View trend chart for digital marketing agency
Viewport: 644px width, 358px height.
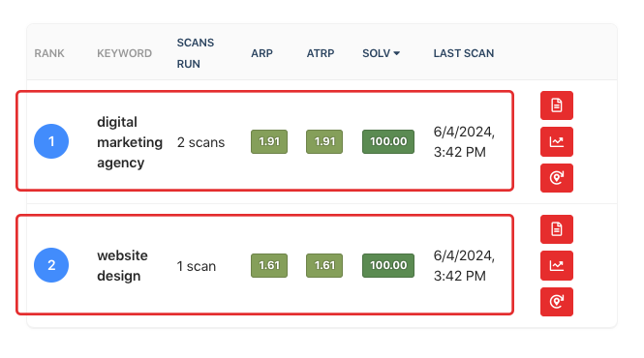coord(557,141)
